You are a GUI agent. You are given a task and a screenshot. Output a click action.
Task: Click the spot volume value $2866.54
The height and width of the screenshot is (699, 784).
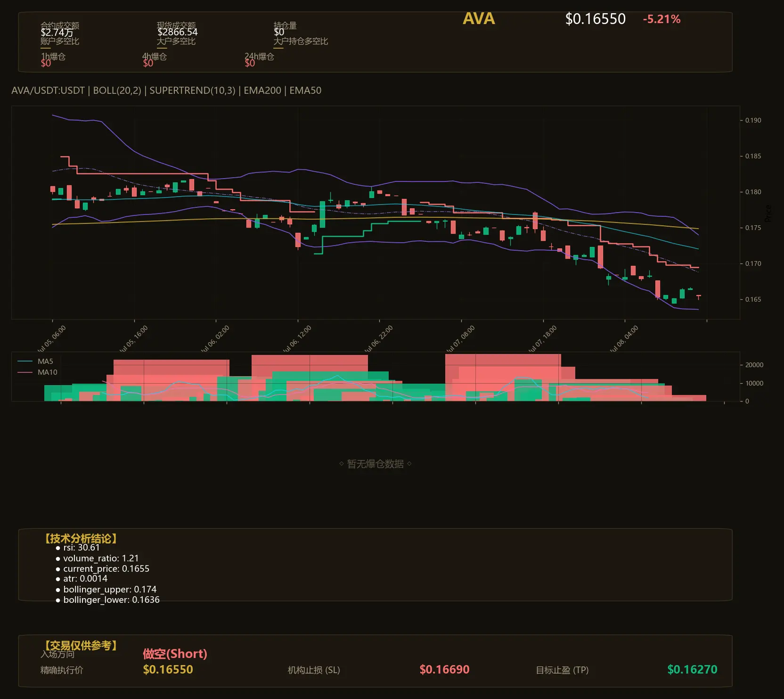click(x=178, y=32)
